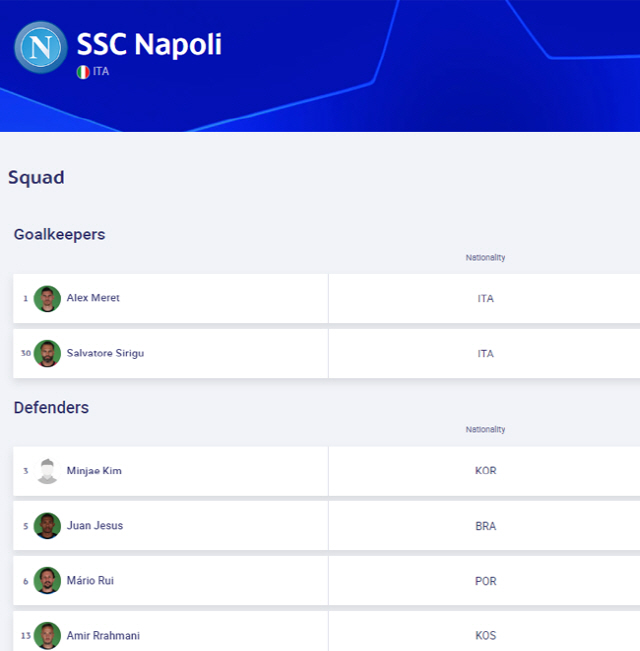This screenshot has width=640, height=651.
Task: Click the SSC Napoli team title
Action: click(149, 44)
